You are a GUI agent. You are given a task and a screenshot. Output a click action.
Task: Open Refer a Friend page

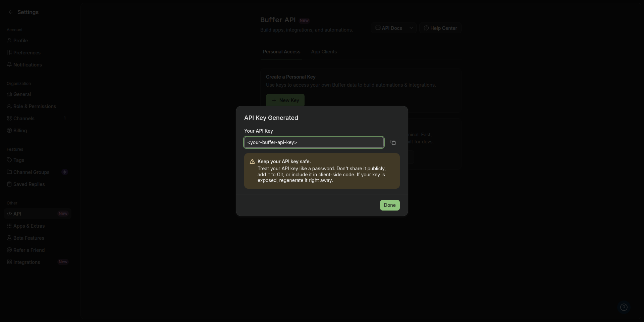(x=38, y=250)
